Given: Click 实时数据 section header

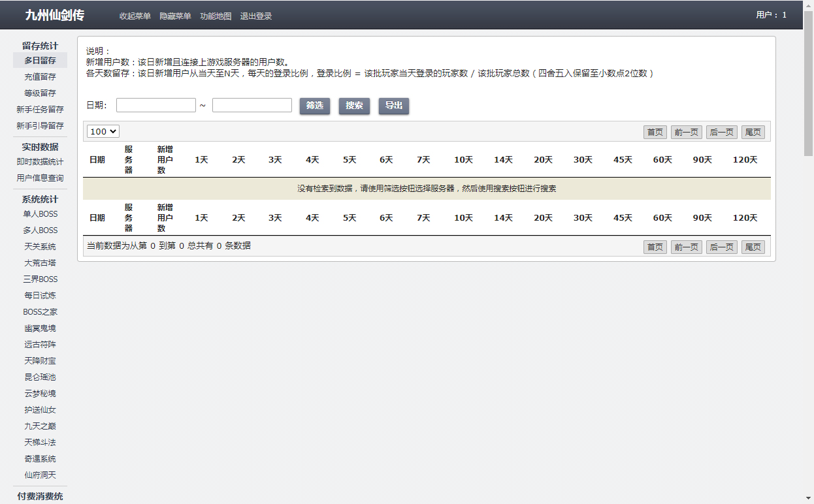Looking at the screenshot, I should coord(40,147).
